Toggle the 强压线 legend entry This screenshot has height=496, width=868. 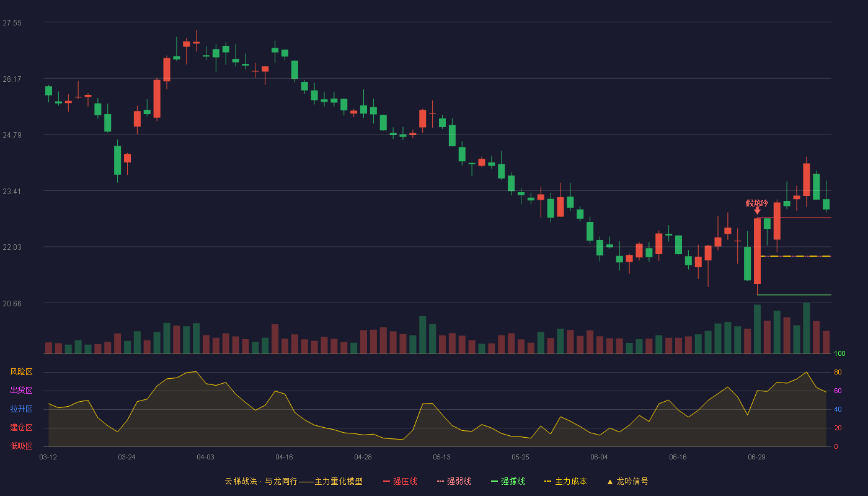400,481
